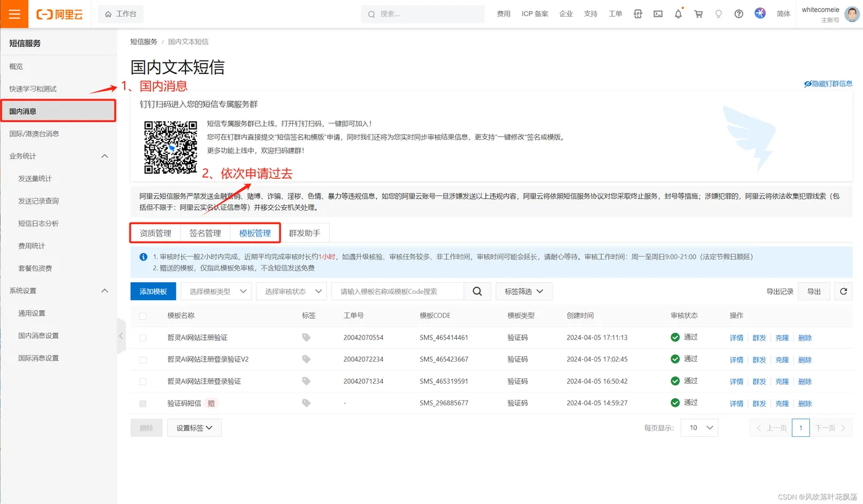Open the page size dropdown showing 10
863x504 pixels.
tap(699, 428)
